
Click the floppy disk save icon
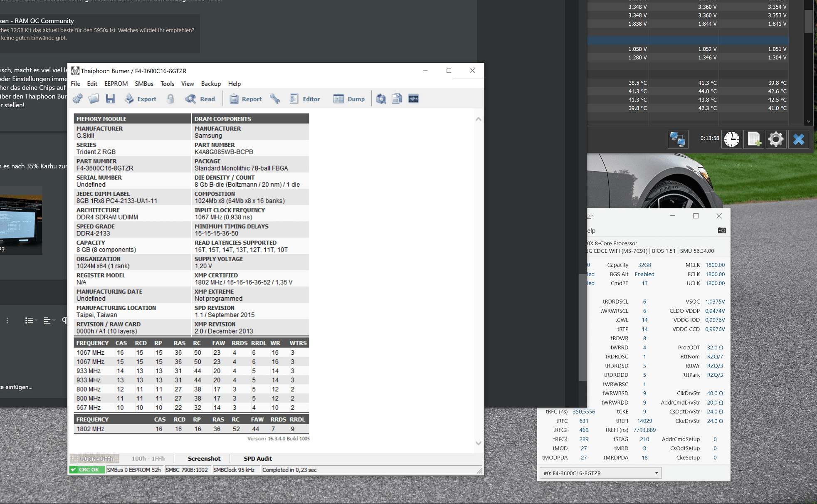tap(110, 99)
